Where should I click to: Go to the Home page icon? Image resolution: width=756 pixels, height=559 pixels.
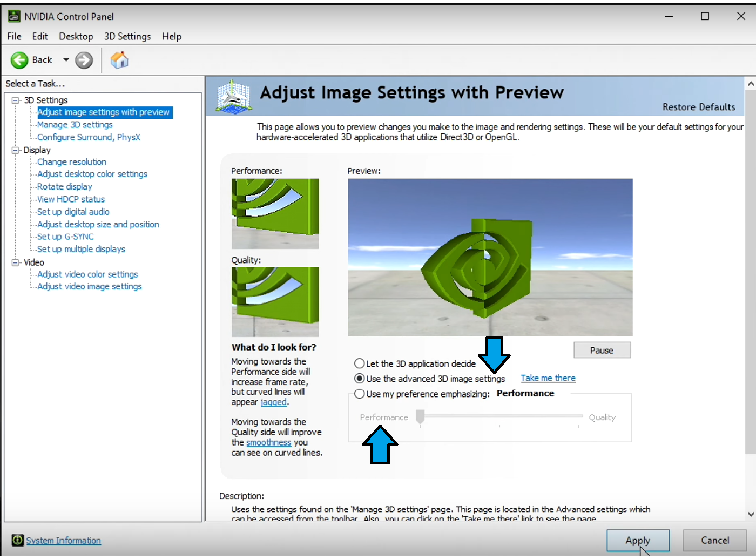click(119, 59)
